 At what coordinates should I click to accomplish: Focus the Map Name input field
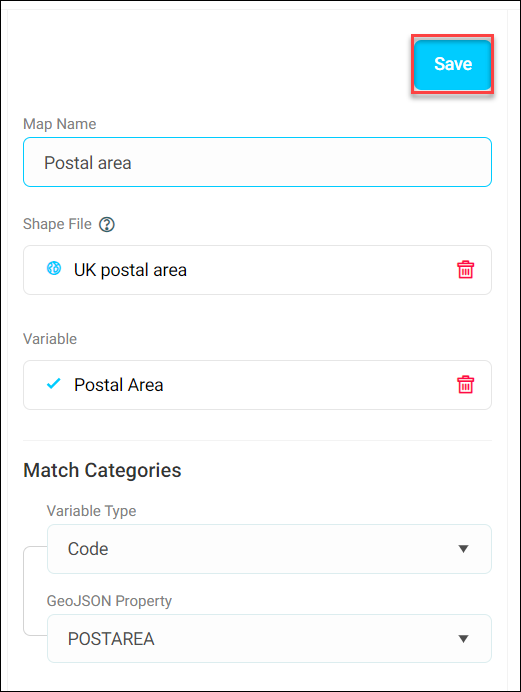click(257, 162)
